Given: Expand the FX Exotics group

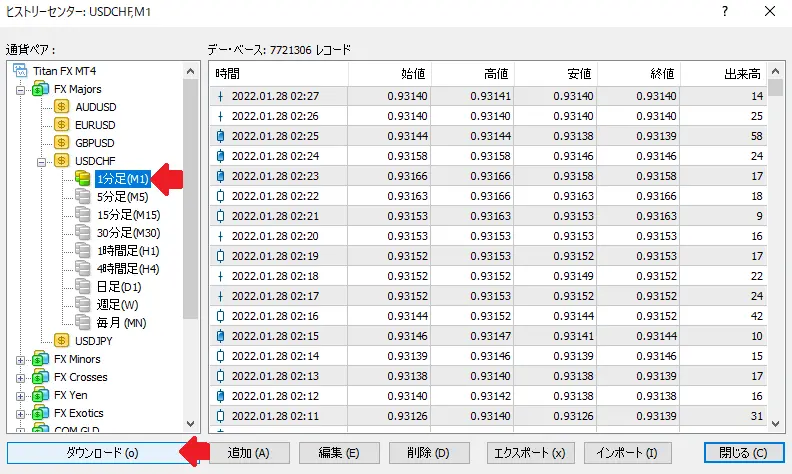Looking at the screenshot, I should (x=22, y=413).
